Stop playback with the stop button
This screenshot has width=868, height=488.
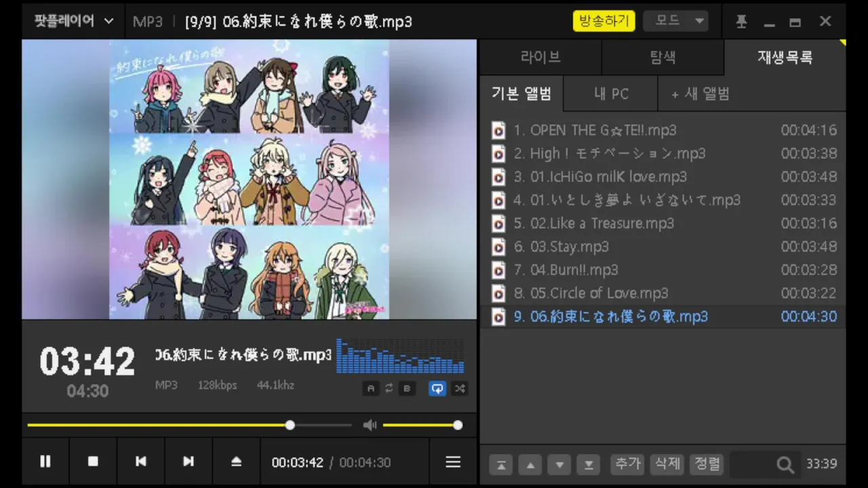[x=94, y=462]
